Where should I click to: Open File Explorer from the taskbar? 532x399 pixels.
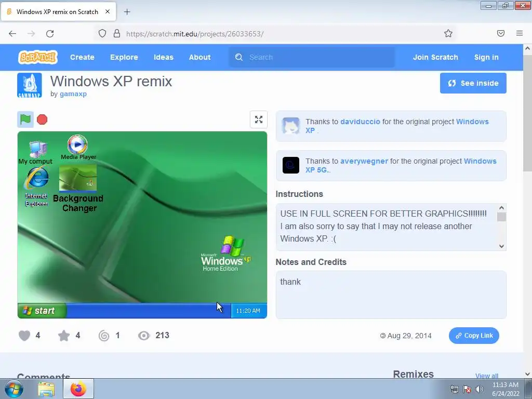[46, 389]
